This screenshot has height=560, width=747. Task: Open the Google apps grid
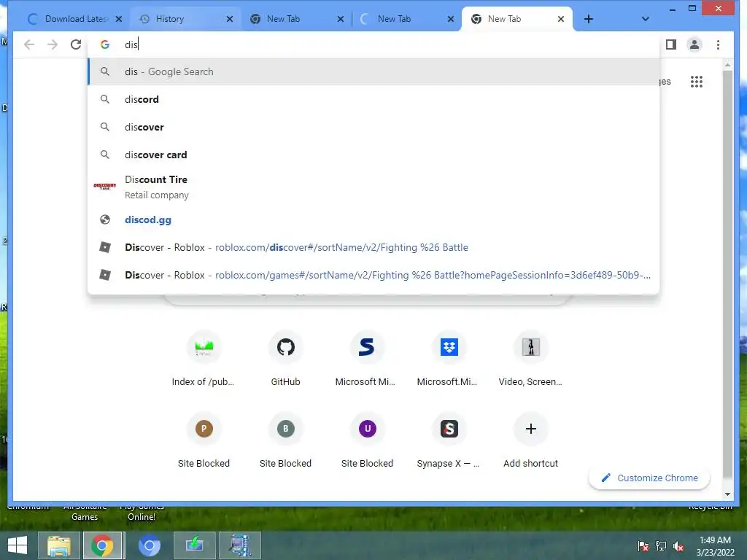coord(697,82)
